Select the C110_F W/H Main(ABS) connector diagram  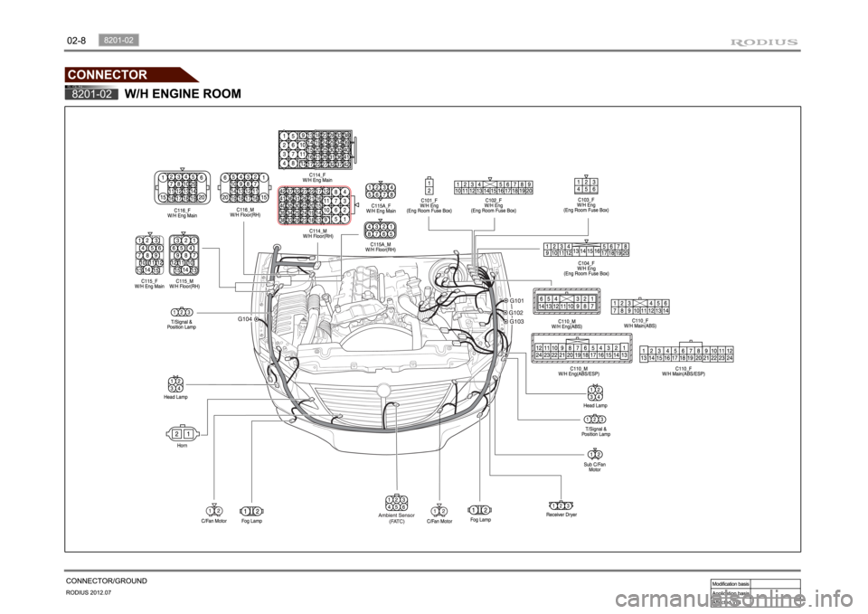click(640, 307)
